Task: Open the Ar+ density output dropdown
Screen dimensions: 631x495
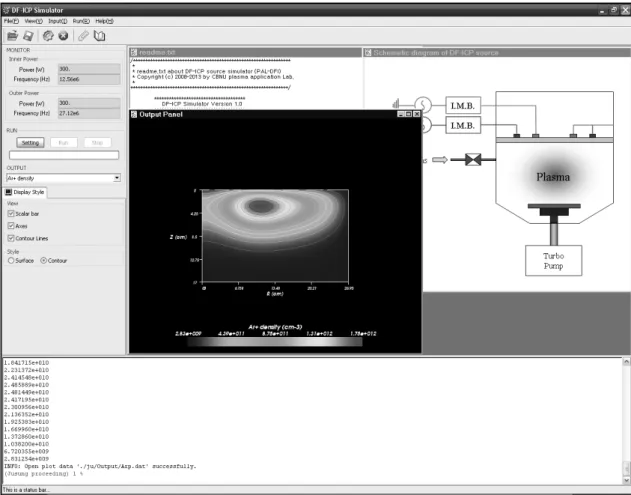Action: (x=117, y=178)
